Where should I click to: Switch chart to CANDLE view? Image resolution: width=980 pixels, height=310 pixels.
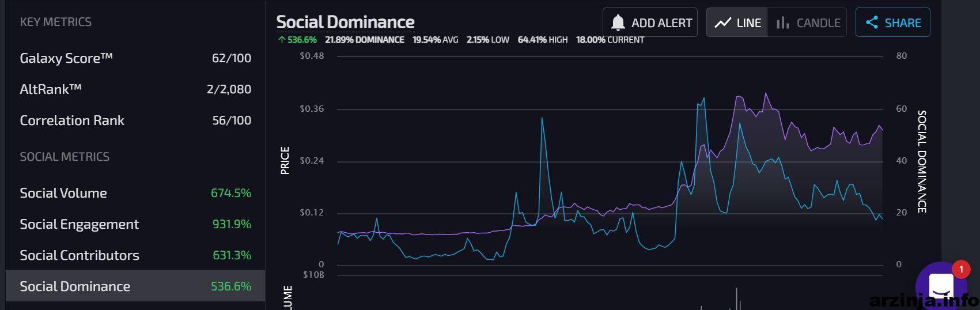click(807, 22)
